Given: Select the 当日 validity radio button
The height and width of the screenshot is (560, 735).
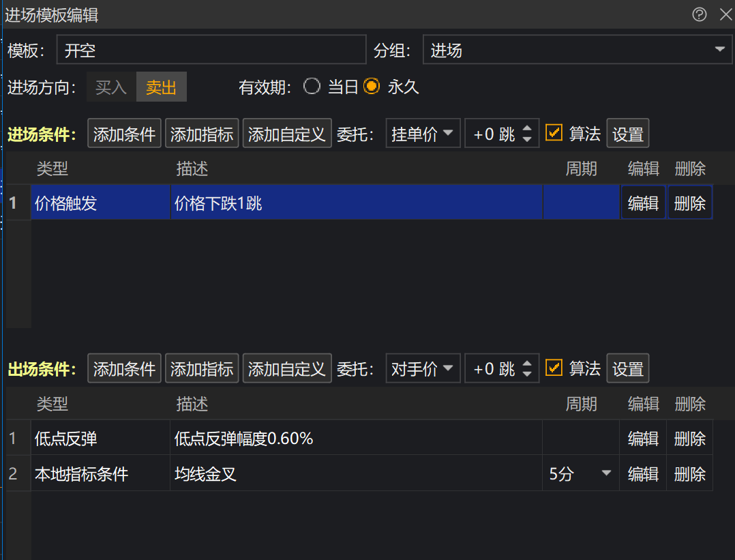Looking at the screenshot, I should (312, 87).
